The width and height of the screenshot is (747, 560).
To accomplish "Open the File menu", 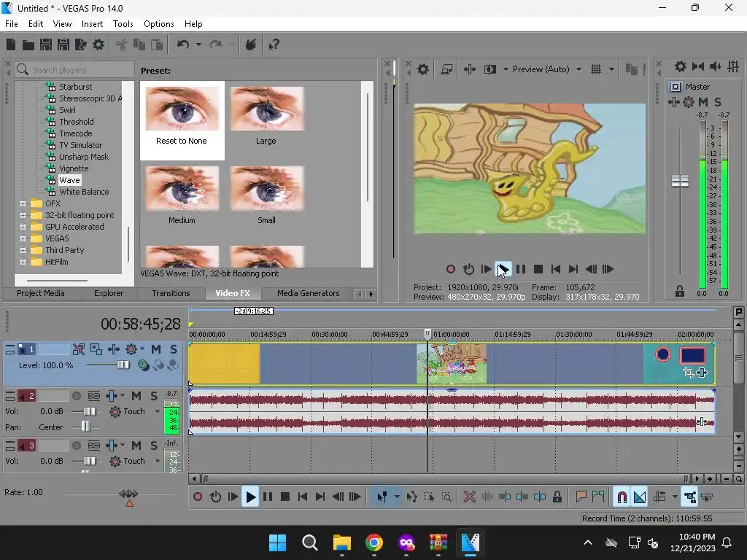I will [x=12, y=24].
